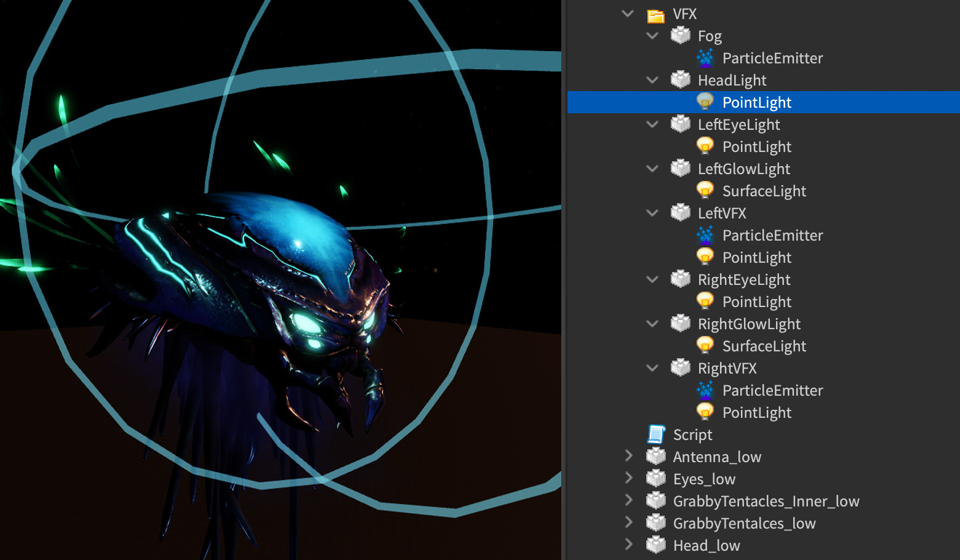Click the Head_low mesh icon

[656, 545]
